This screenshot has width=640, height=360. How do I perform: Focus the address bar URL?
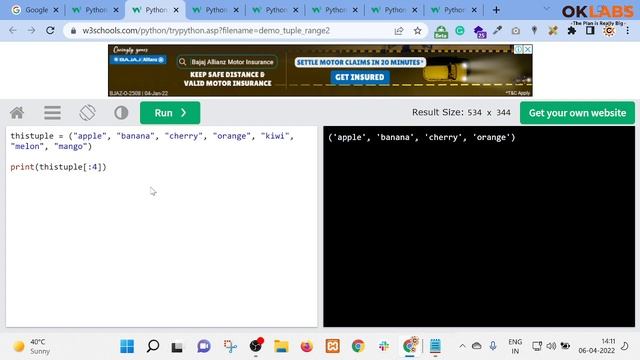coord(206,31)
